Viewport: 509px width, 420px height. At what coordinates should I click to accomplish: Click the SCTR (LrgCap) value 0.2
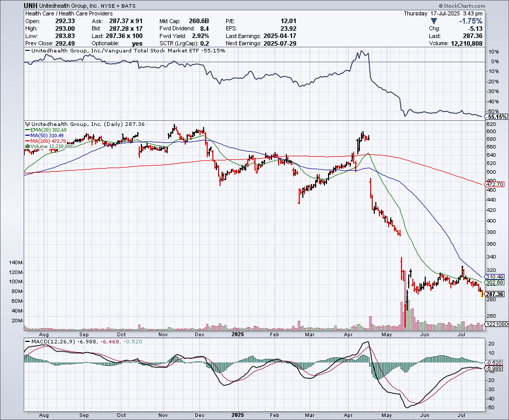pyautogui.click(x=205, y=44)
